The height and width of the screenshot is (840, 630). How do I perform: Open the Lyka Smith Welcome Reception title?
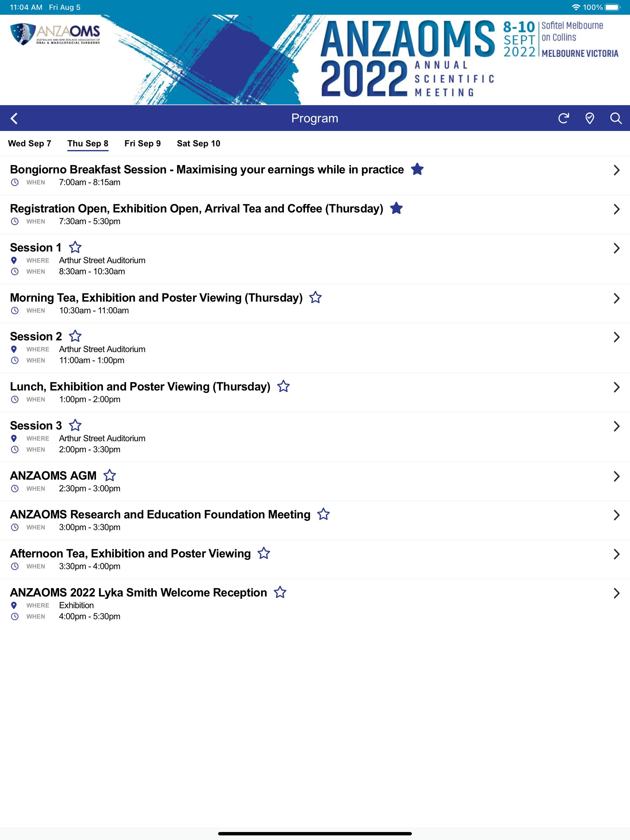[x=138, y=592]
